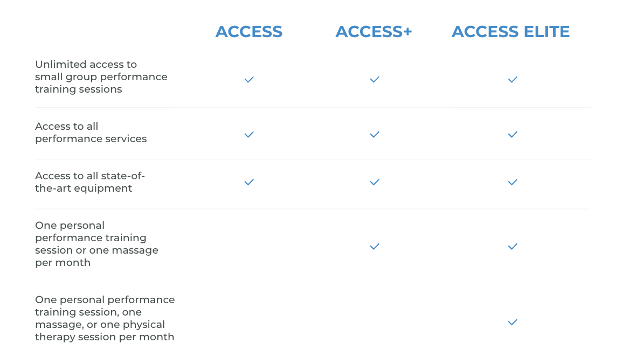Click ACCESS checkmark for unlimited small group sessions
The image size is (623, 364).
249,79
